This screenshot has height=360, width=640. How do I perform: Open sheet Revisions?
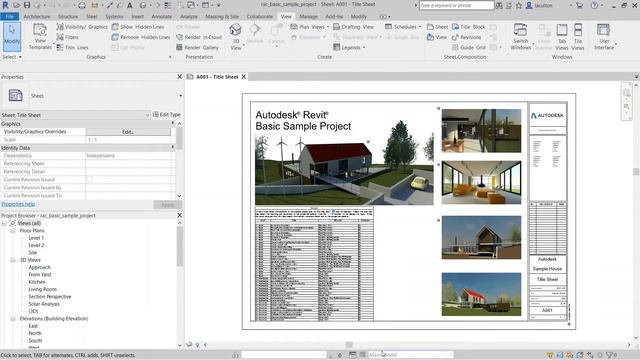click(x=467, y=37)
